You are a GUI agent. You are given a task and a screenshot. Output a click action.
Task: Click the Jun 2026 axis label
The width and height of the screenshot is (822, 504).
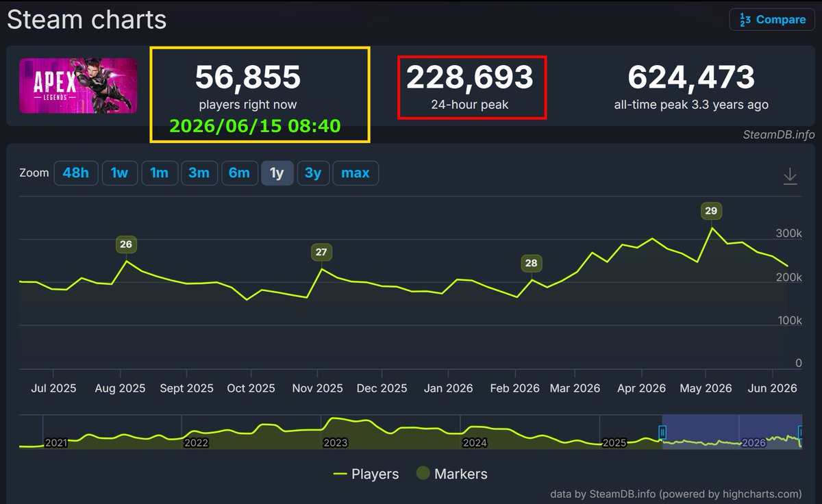point(772,388)
